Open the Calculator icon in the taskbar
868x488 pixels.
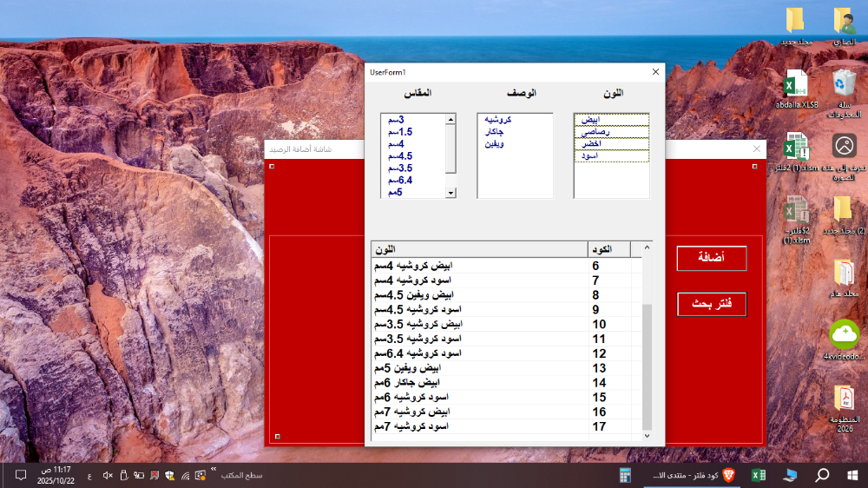(625, 475)
